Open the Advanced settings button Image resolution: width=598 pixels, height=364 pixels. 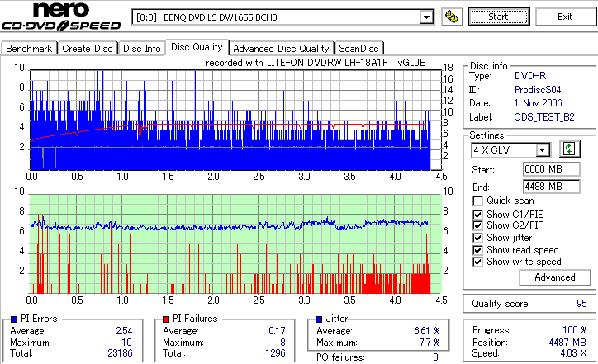554,277
